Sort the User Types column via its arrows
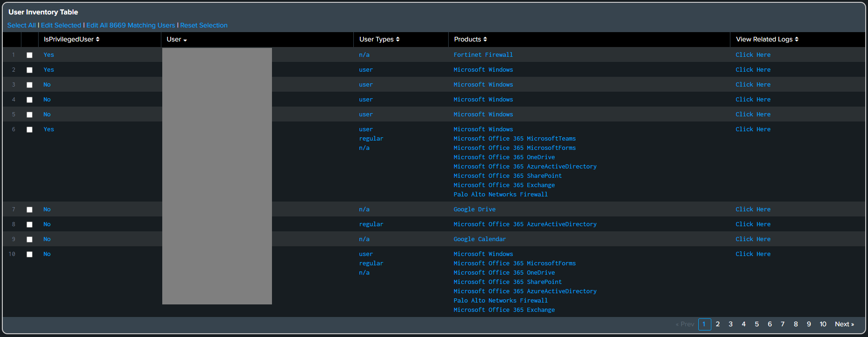This screenshot has width=868, height=337. coord(398,40)
